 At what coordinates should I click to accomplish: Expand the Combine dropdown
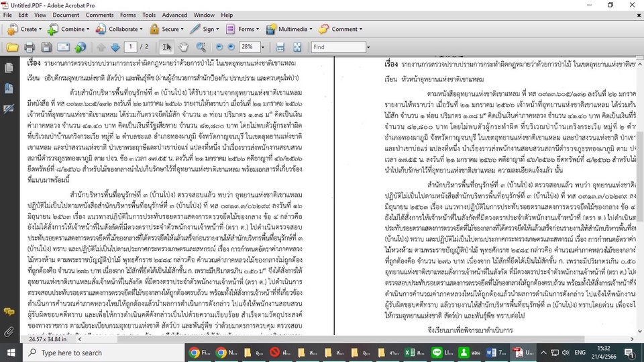[x=88, y=29]
